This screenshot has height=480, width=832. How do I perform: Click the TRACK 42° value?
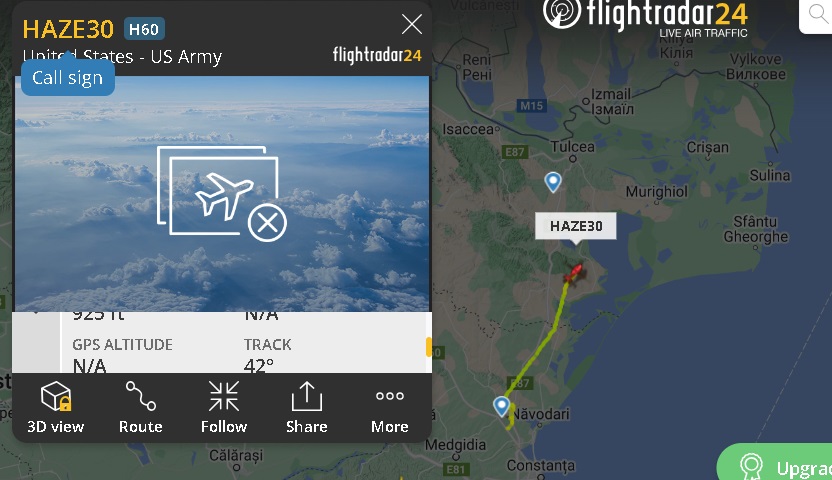coord(259,366)
